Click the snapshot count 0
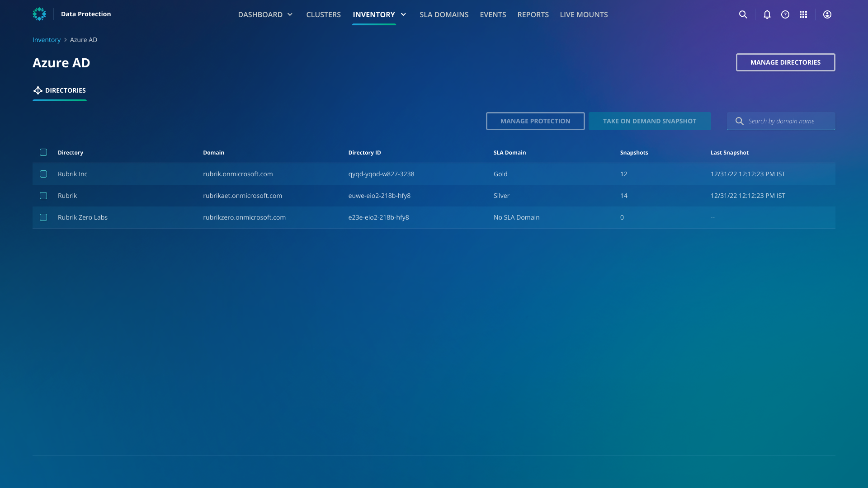This screenshot has height=488, width=868. (622, 217)
